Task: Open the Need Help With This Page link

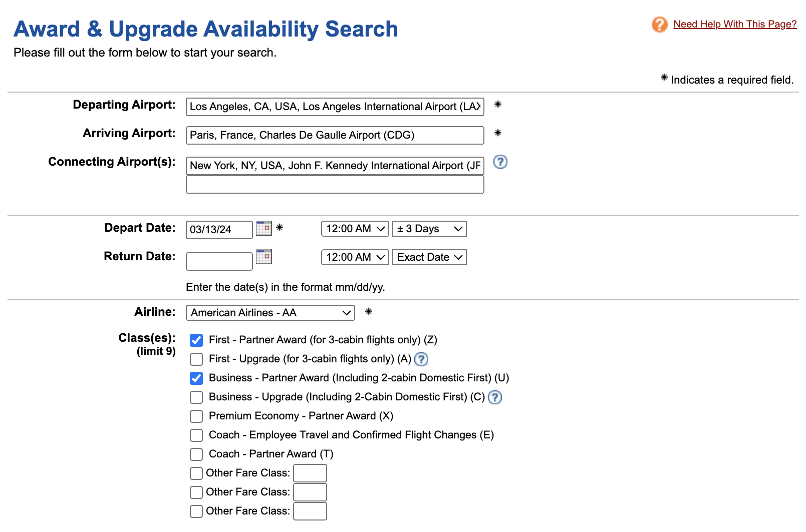Action: tap(735, 24)
